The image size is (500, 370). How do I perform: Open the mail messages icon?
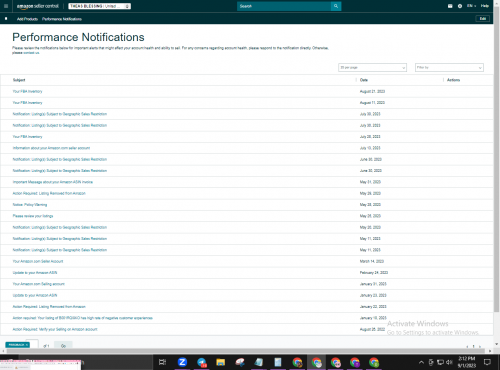(x=450, y=6)
